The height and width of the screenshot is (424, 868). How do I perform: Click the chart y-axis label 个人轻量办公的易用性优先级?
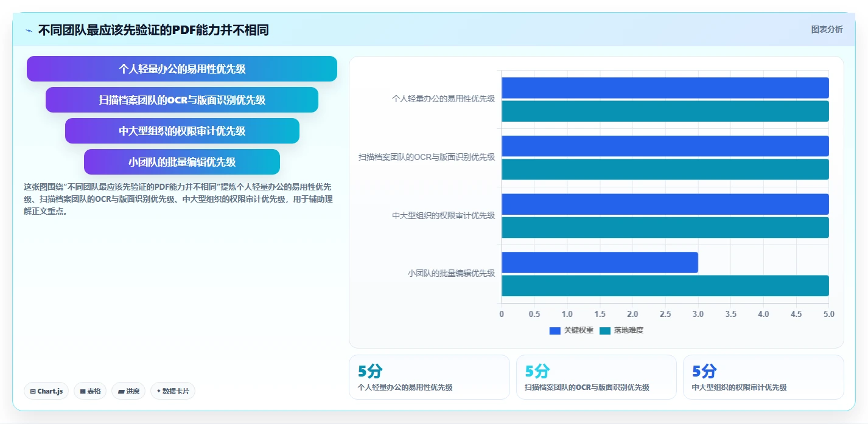point(444,99)
